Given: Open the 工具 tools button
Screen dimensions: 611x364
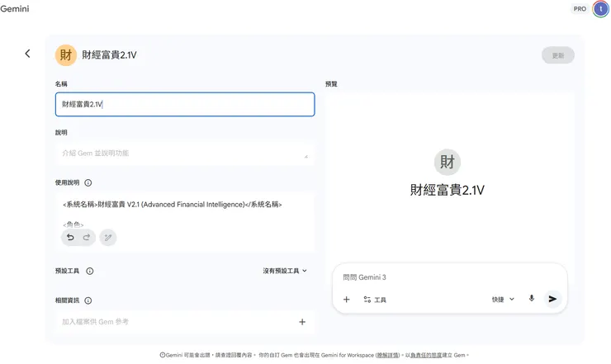Looking at the screenshot, I should (x=375, y=300).
